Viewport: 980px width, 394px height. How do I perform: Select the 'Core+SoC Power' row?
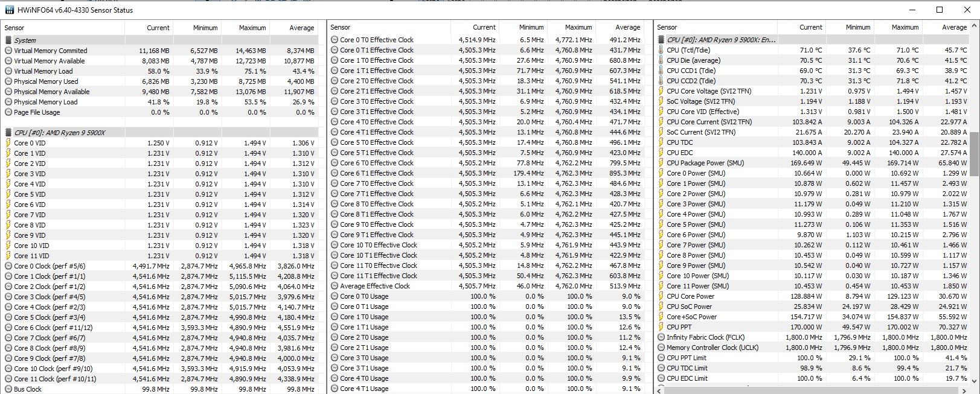pos(812,317)
